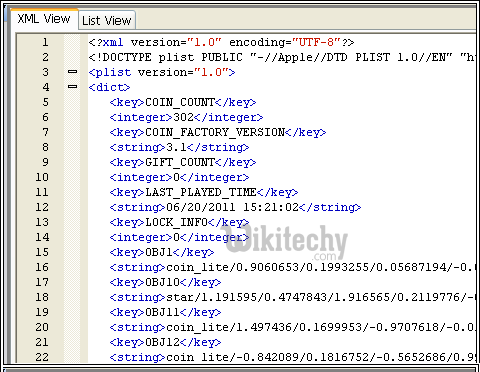Open the List View tab
The image size is (480, 372).
[107, 21]
